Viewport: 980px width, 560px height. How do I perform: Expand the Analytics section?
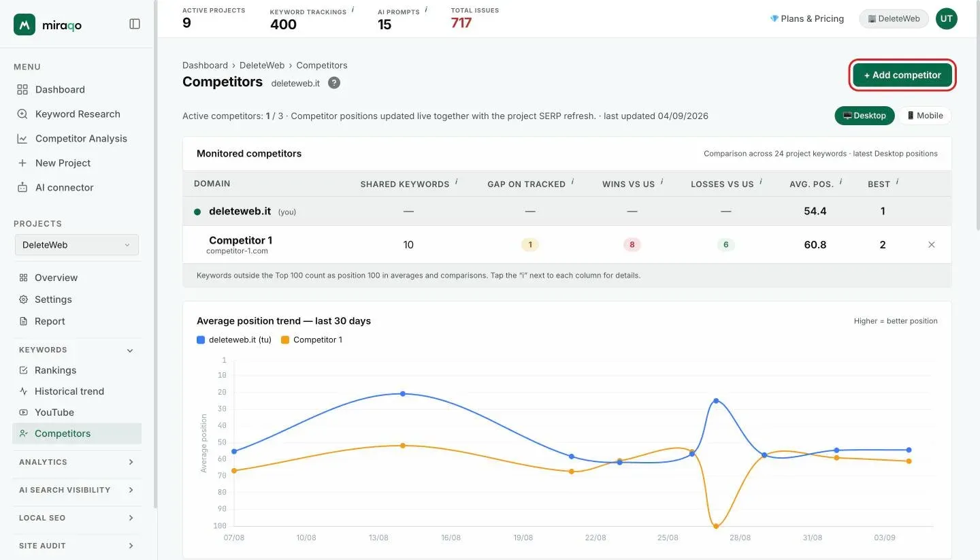77,462
